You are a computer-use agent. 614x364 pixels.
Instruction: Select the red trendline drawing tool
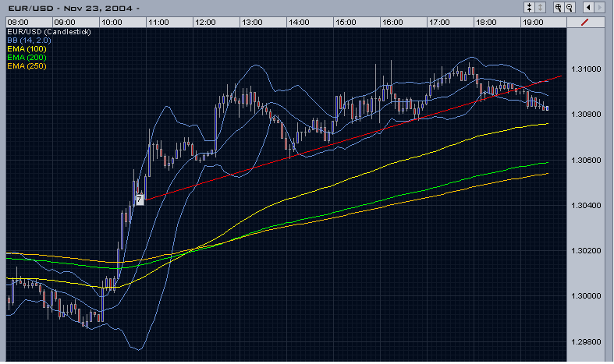[585, 23]
